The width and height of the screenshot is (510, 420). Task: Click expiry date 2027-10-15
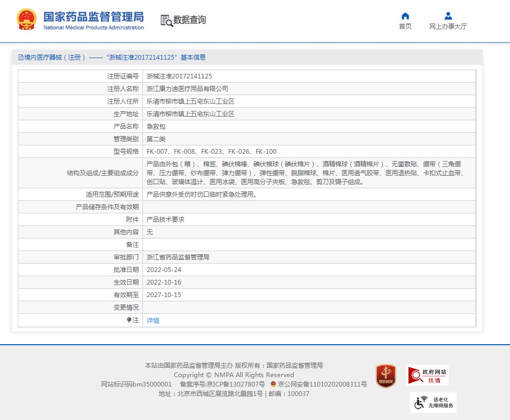coord(164,295)
